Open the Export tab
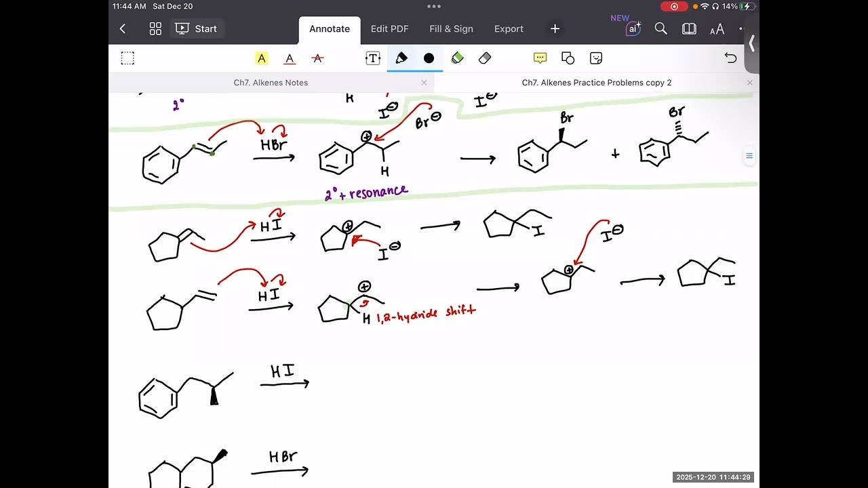The width and height of the screenshot is (868, 488). (509, 28)
